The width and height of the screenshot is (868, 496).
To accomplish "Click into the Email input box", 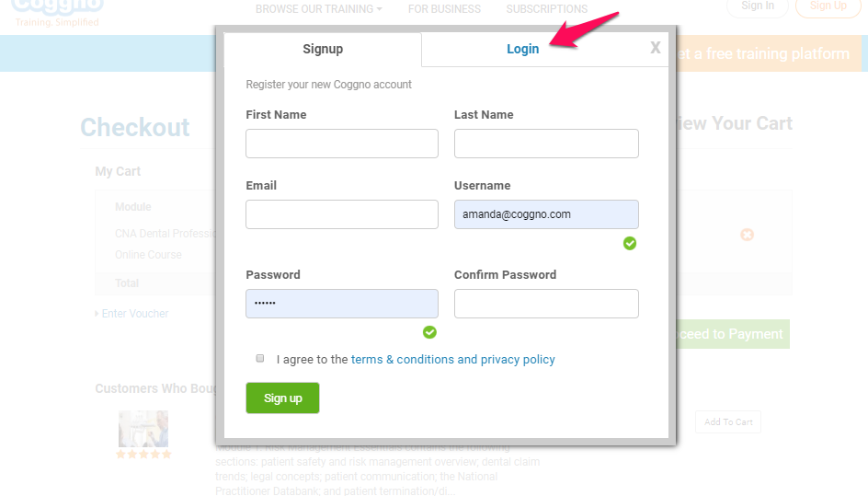I will tap(342, 214).
